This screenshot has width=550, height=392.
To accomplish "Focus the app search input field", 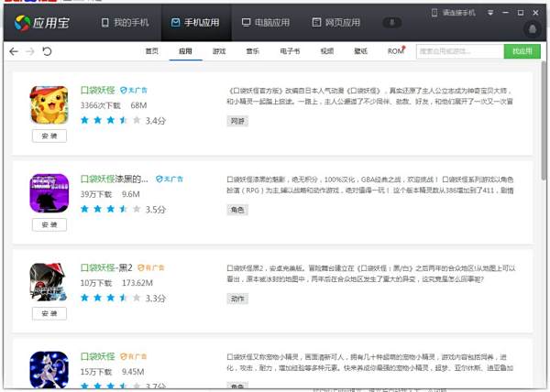I will click(x=460, y=51).
